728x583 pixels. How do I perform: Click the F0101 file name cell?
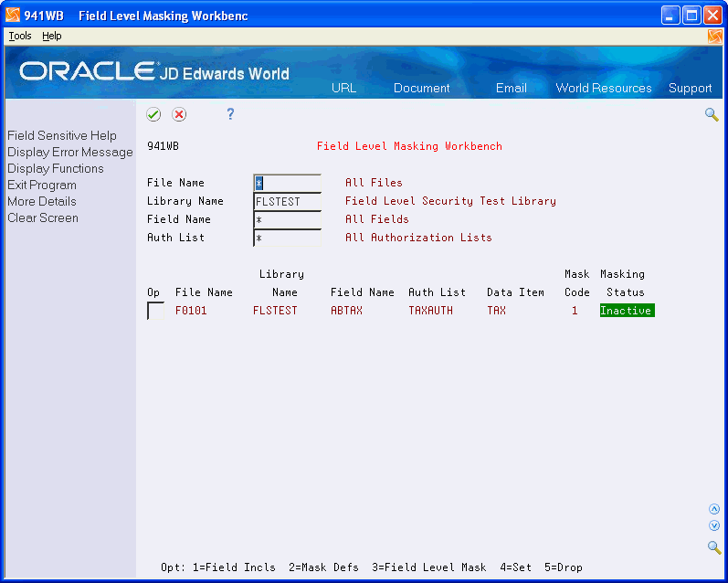191,311
